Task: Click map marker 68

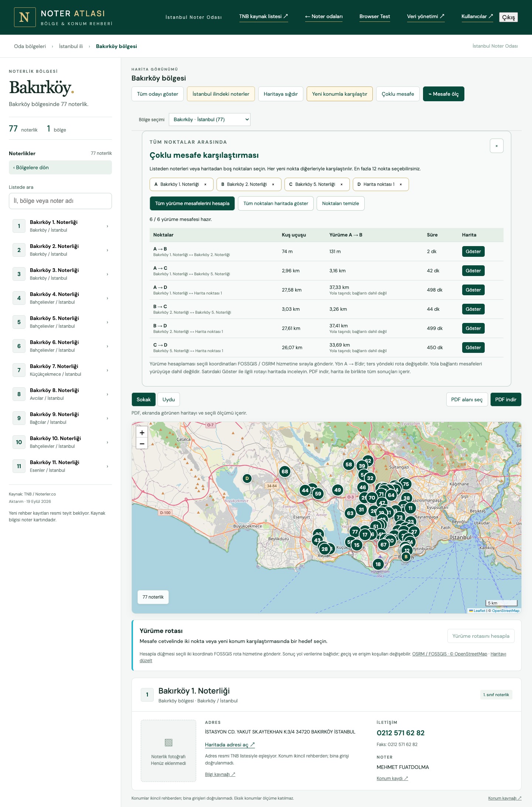Action: point(284,471)
